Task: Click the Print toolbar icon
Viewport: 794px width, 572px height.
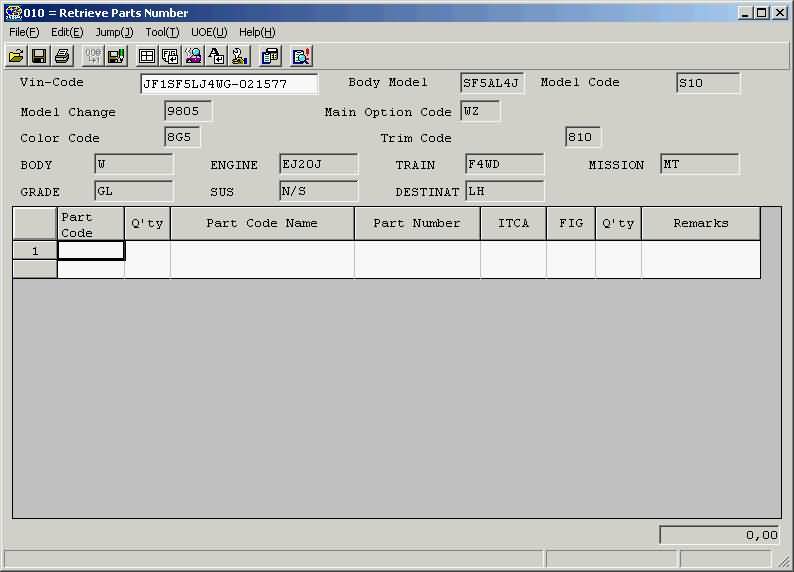Action: 62,56
